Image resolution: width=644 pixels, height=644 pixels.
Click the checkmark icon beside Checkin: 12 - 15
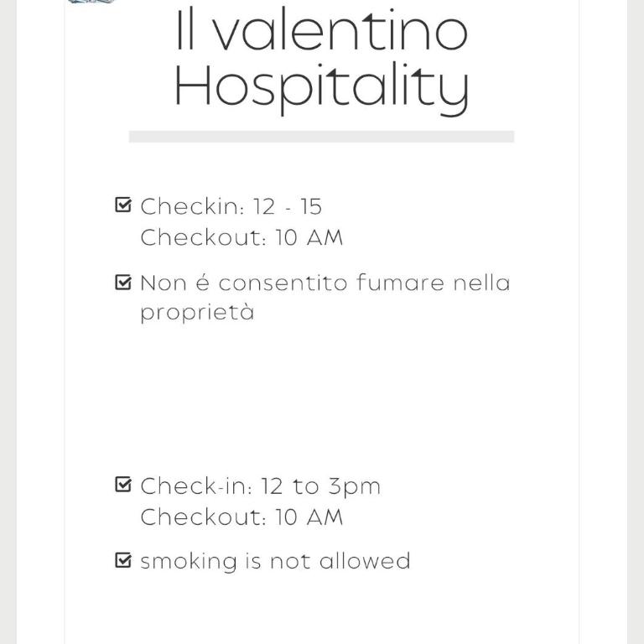(x=123, y=205)
